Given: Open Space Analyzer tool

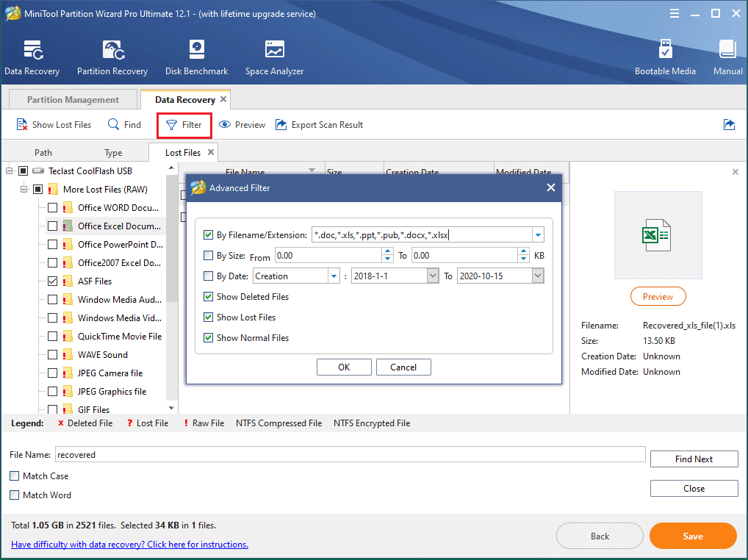Looking at the screenshot, I should point(274,50).
